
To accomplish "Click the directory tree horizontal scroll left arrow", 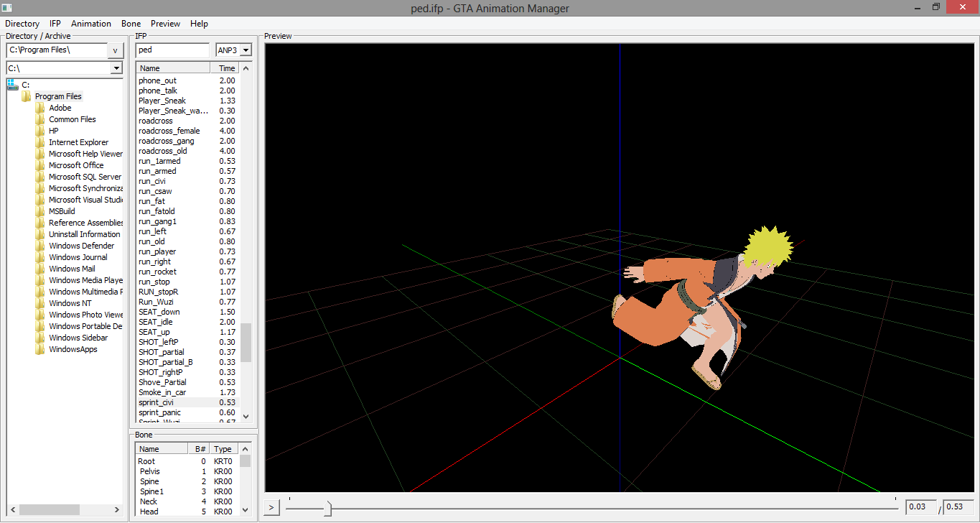I will (x=12, y=509).
